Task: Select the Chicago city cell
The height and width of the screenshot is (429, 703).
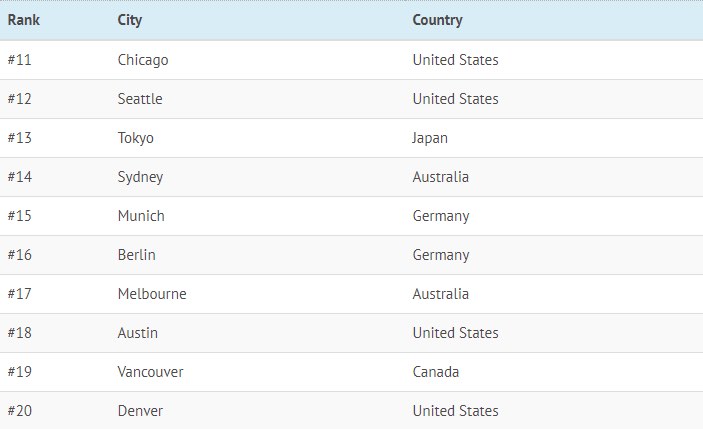Action: [x=143, y=60]
